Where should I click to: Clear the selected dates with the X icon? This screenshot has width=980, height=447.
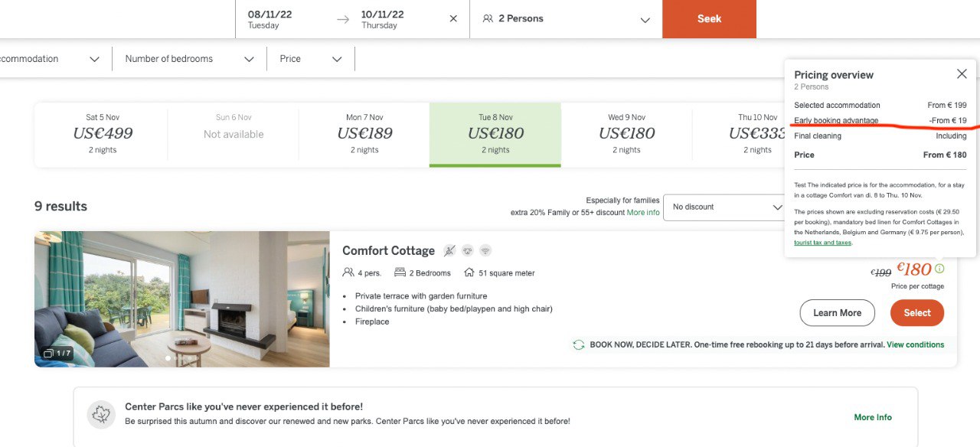(x=453, y=19)
